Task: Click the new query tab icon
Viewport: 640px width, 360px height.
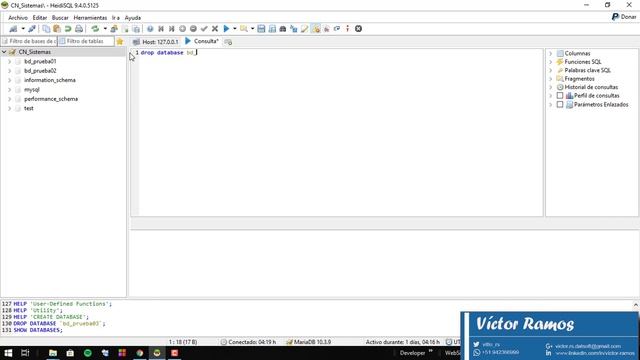Action: pyautogui.click(x=228, y=42)
